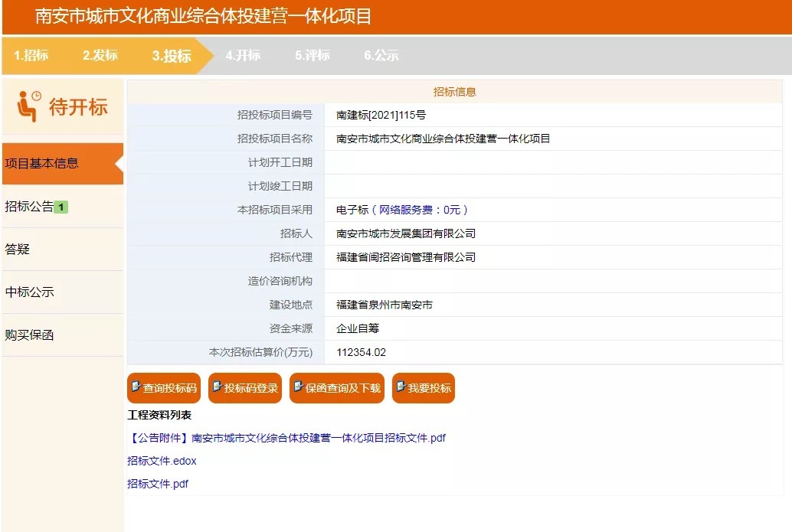
Task: Download 招标文件.edox from the file list
Action: click(x=161, y=461)
